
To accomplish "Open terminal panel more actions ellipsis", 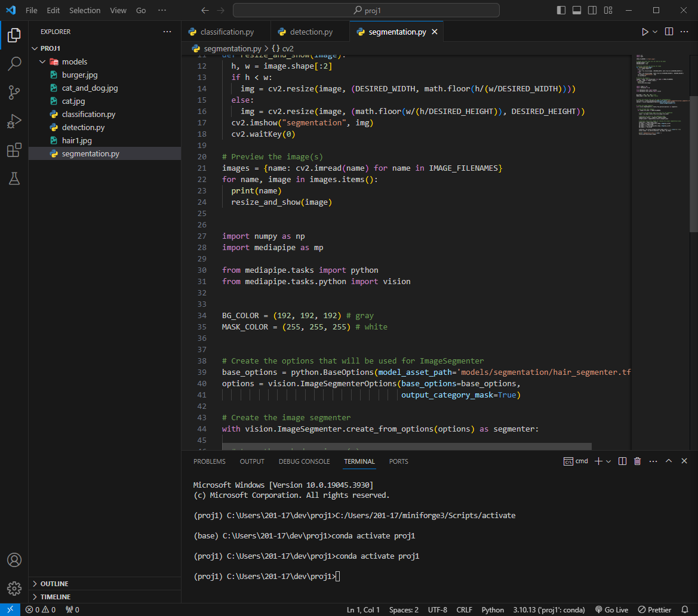I will 653,461.
